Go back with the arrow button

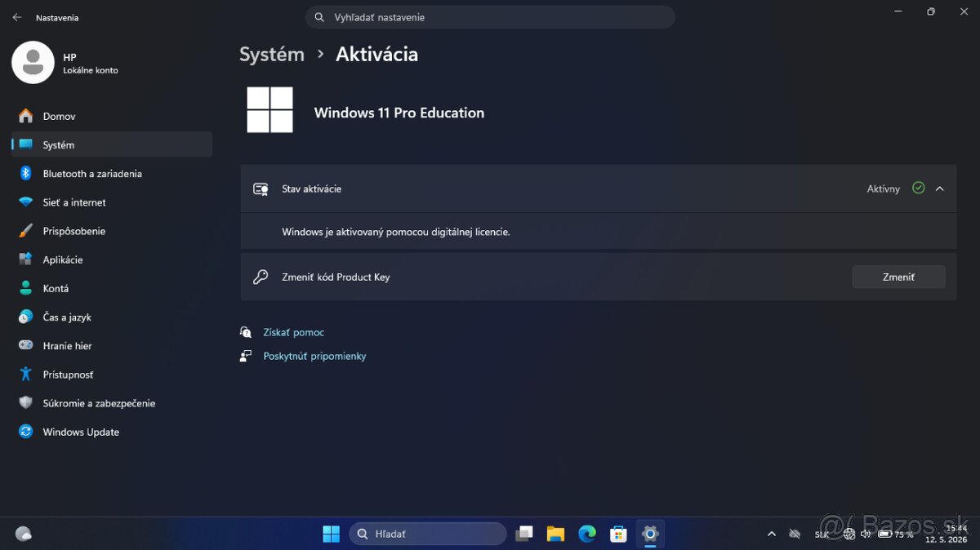(x=16, y=17)
